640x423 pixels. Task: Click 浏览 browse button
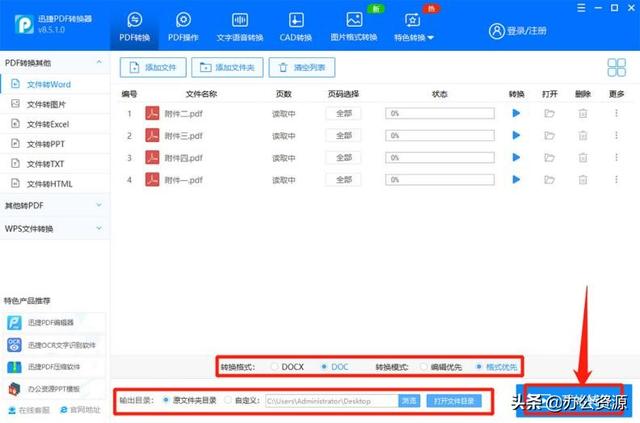[x=409, y=401]
